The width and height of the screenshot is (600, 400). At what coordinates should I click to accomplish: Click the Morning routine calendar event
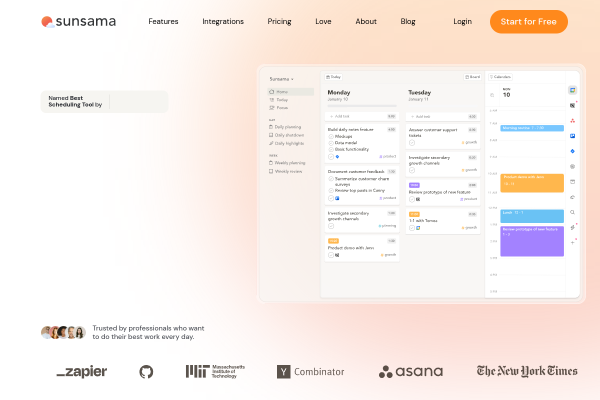point(532,128)
